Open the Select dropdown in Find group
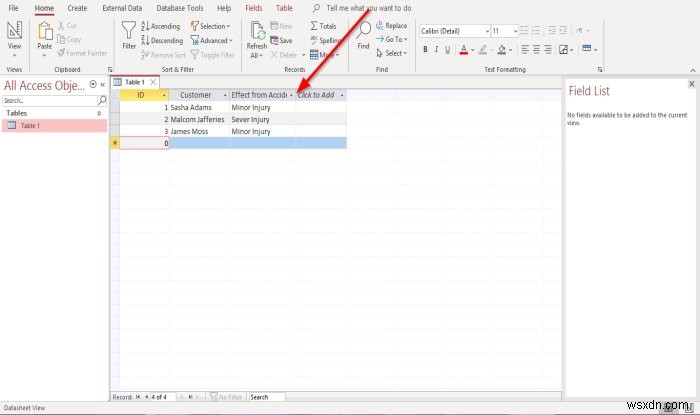 (392, 53)
